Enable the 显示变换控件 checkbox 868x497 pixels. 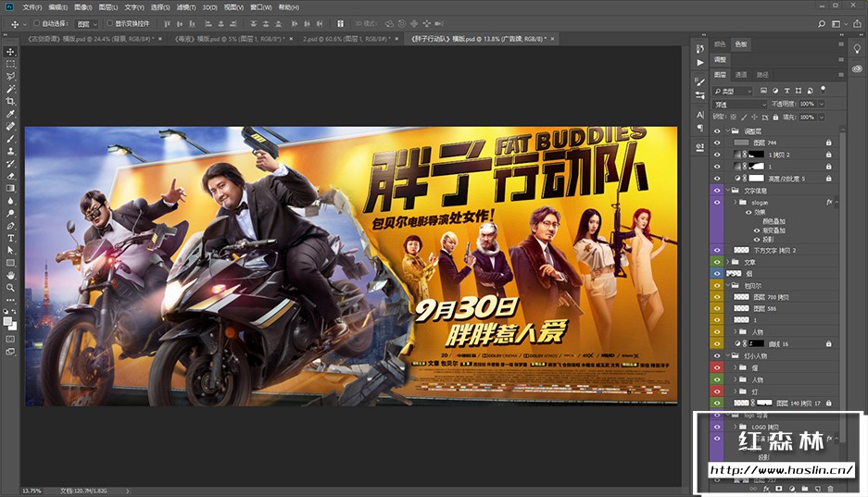pos(109,24)
